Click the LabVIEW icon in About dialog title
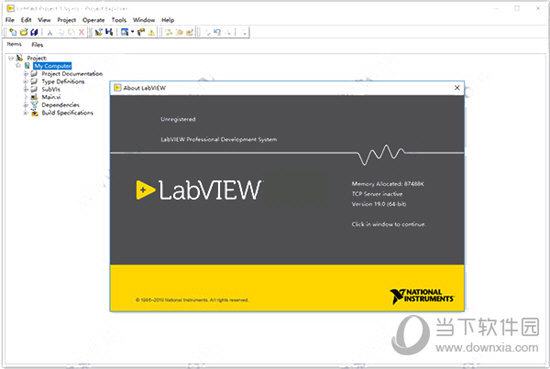 (118, 87)
